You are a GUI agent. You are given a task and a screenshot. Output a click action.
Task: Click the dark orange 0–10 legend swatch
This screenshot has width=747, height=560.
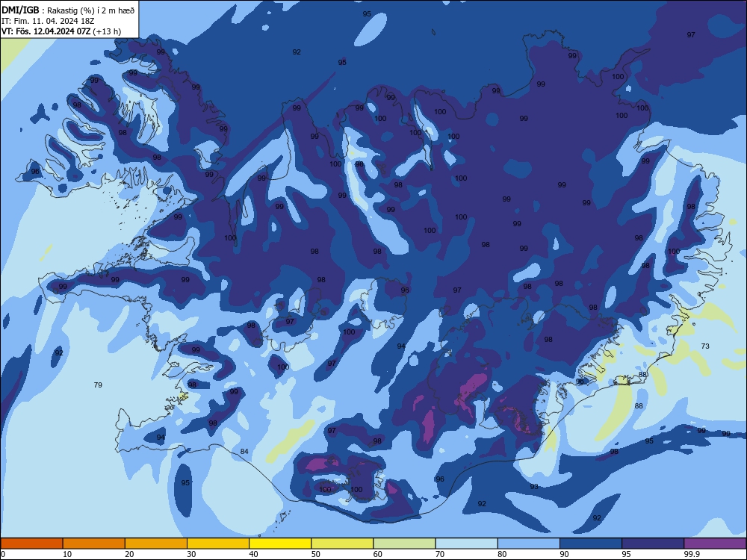coord(31,544)
